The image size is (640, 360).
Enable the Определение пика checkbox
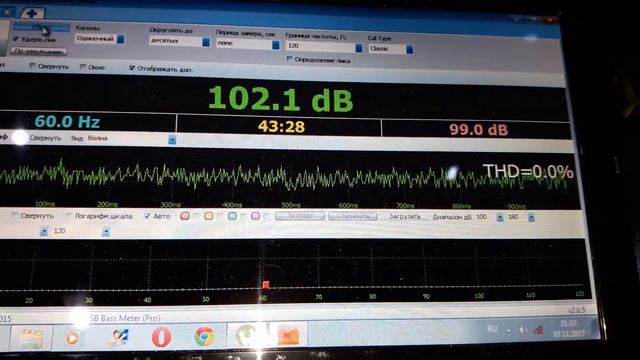(x=289, y=59)
